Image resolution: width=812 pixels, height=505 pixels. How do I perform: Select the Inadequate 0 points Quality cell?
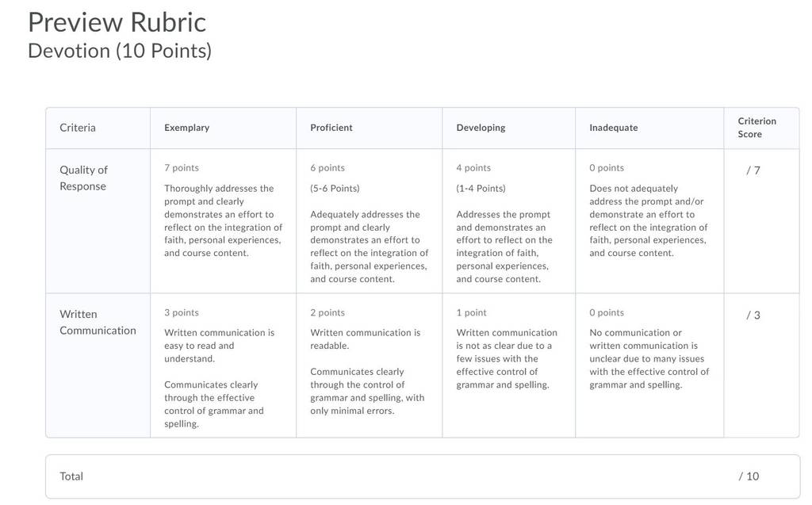[649, 221]
